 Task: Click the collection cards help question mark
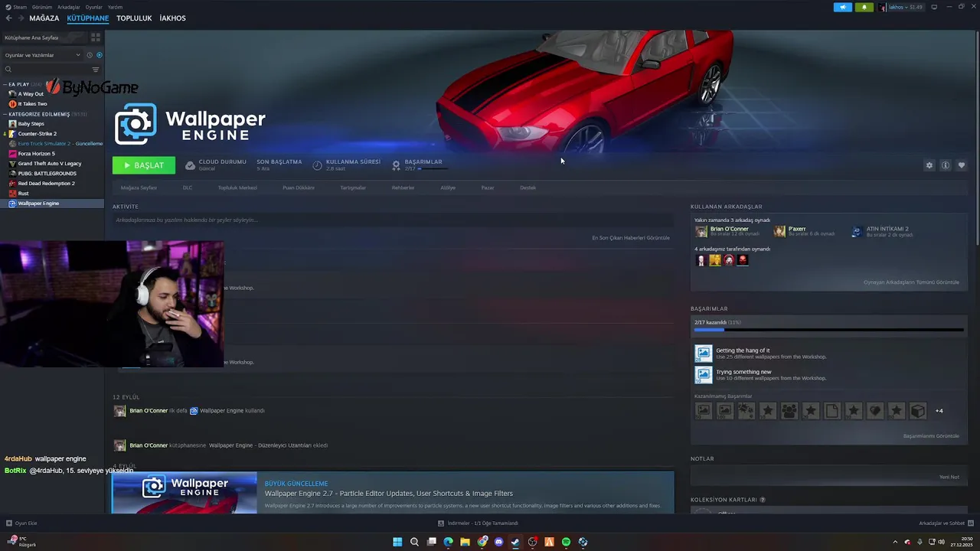click(762, 500)
